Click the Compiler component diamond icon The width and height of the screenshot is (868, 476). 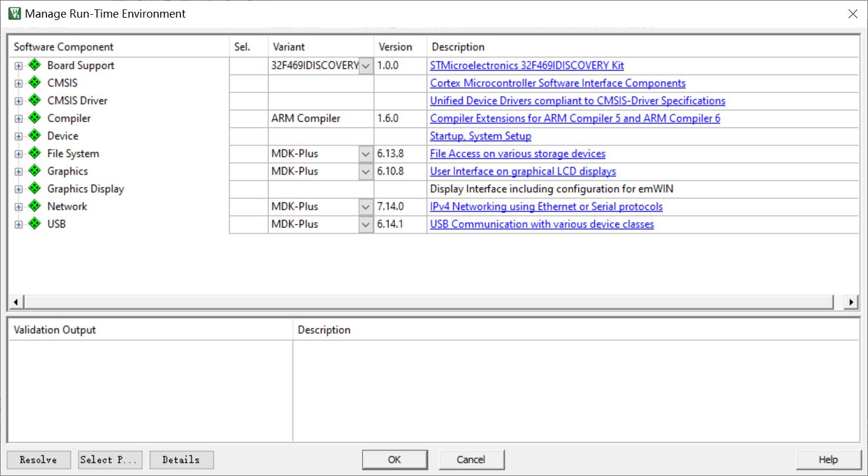click(35, 118)
